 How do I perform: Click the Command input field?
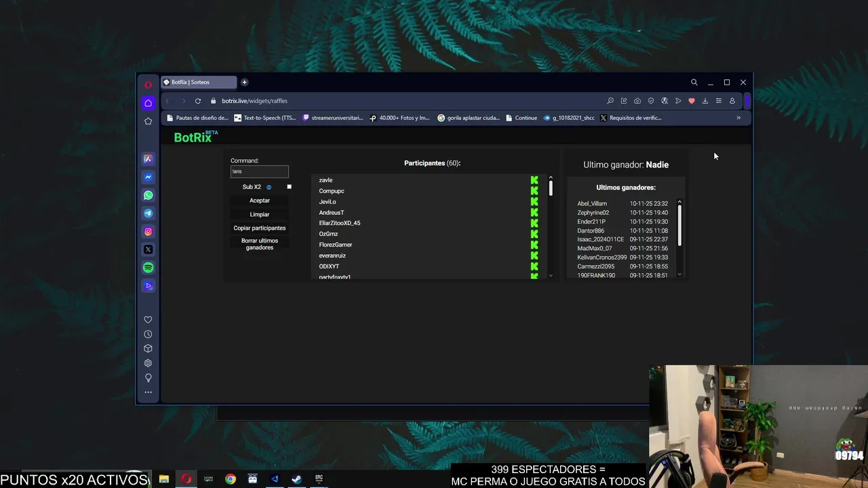point(260,171)
